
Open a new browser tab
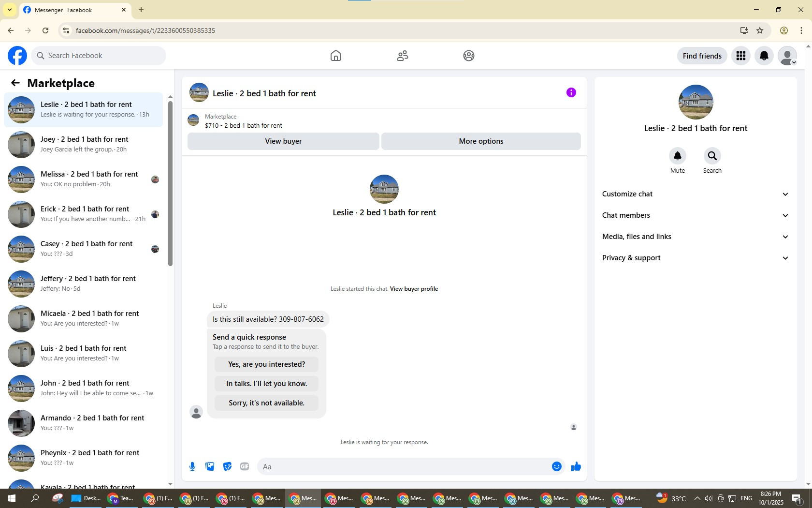(141, 10)
